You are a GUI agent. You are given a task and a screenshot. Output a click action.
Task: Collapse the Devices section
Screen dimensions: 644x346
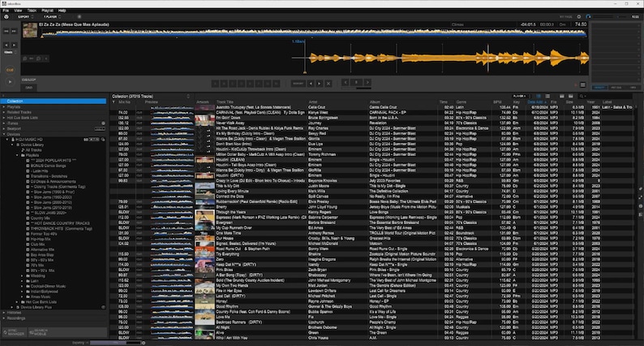[x=4, y=134]
